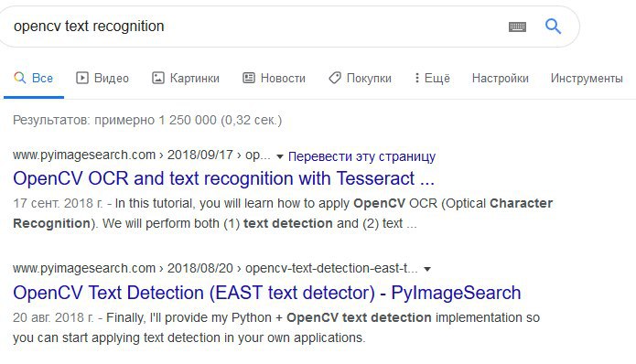Open the Новости tab
Image resolution: width=636 pixels, height=364 pixels.
tap(275, 78)
